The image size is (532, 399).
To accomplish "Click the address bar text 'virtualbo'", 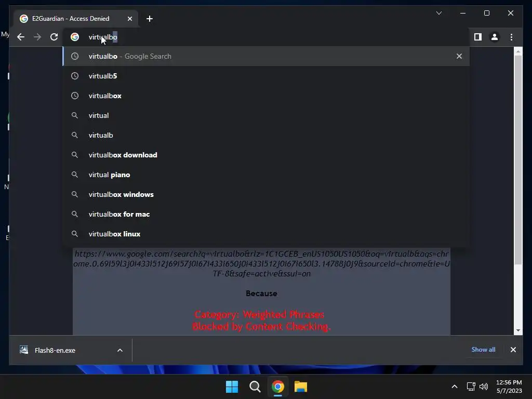I will 103,37.
